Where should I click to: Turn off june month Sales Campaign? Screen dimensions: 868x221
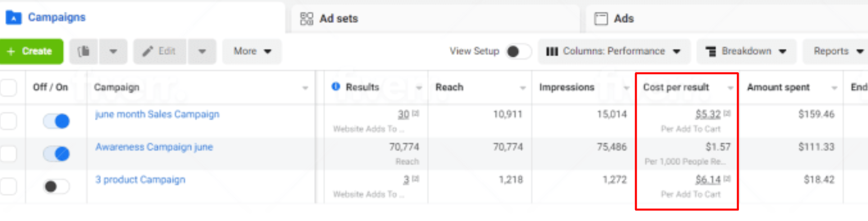[56, 121]
